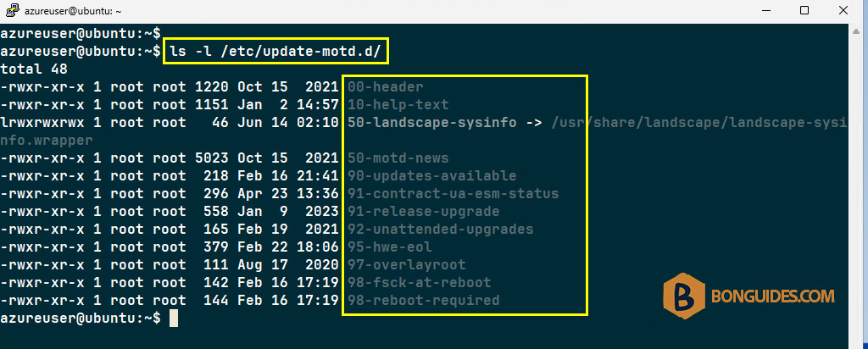Screen dimensions: 868x349
Task: Click the /usr/share/landscape symlink target path
Action: tap(699, 122)
